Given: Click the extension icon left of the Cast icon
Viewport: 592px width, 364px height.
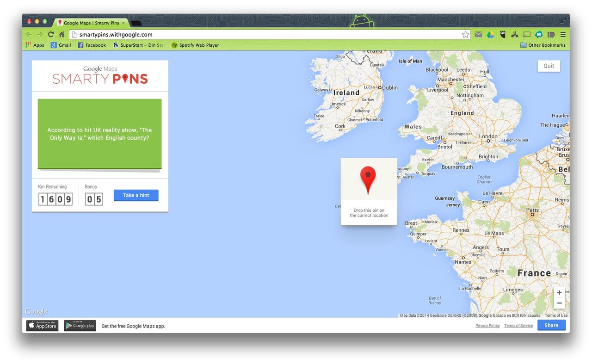Looking at the screenshot, I should click(x=514, y=35).
